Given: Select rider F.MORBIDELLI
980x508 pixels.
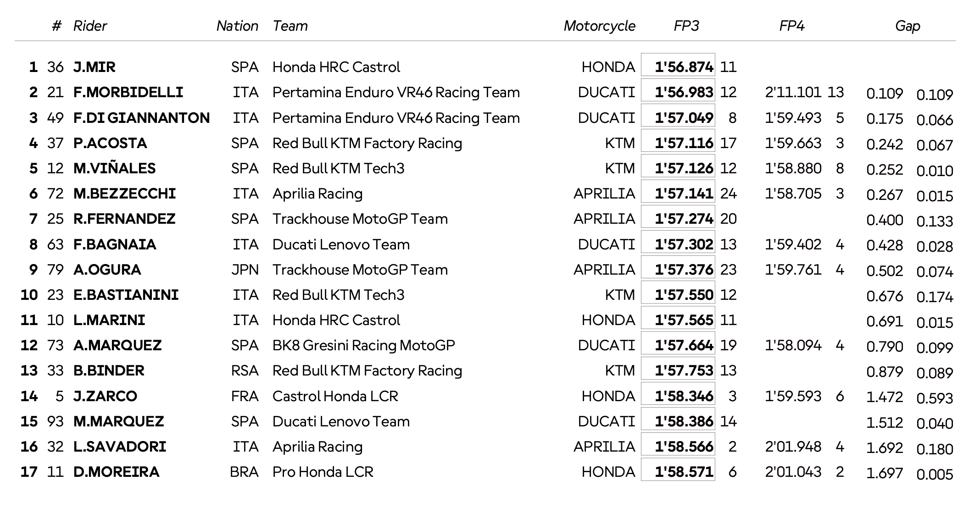Looking at the screenshot, I should [128, 93].
